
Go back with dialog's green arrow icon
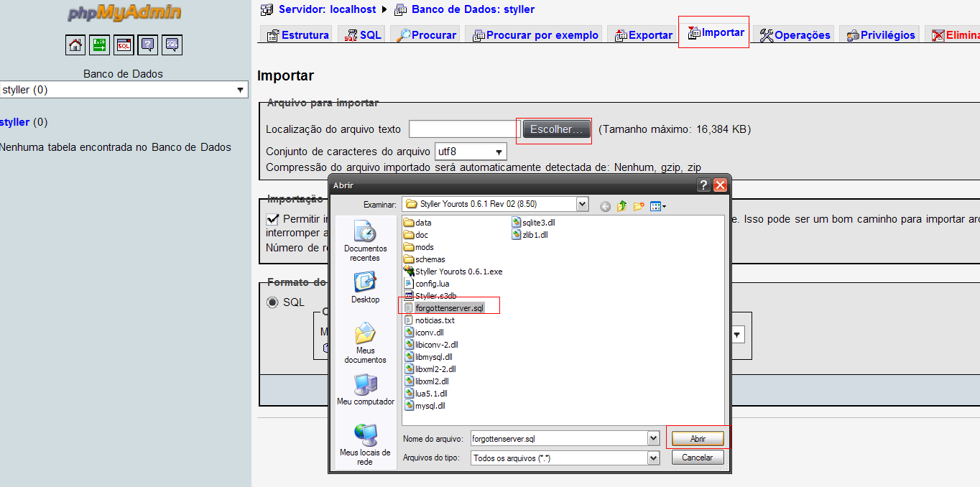[605, 207]
